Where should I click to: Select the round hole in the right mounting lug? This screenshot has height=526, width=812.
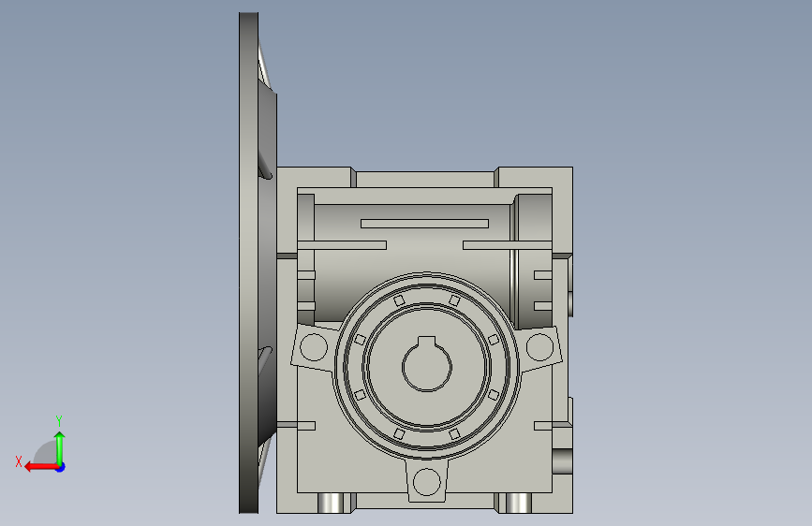click(x=540, y=347)
